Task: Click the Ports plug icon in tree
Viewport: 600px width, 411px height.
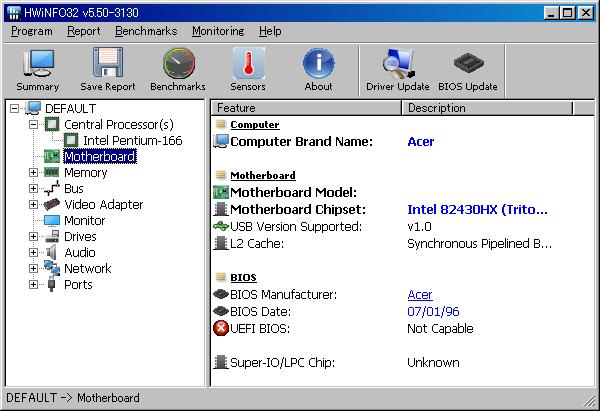Action: (52, 285)
